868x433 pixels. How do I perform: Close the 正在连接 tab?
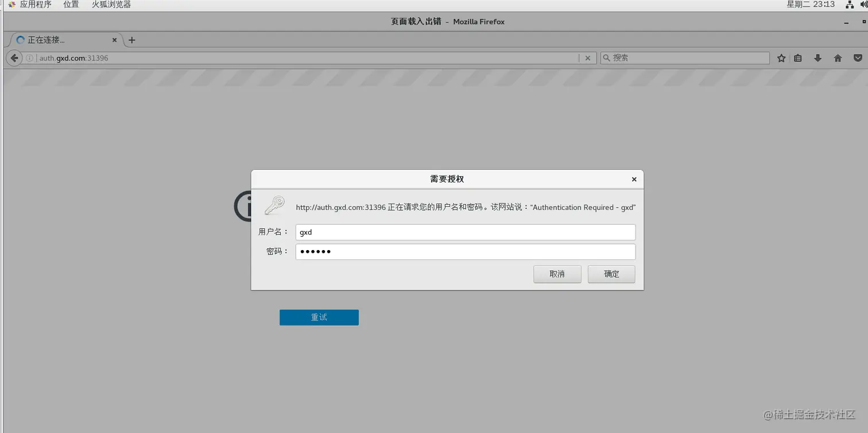coord(114,40)
